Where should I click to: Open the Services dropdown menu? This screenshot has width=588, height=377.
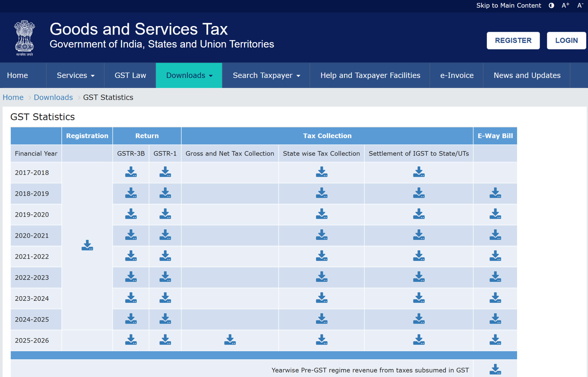tap(75, 75)
